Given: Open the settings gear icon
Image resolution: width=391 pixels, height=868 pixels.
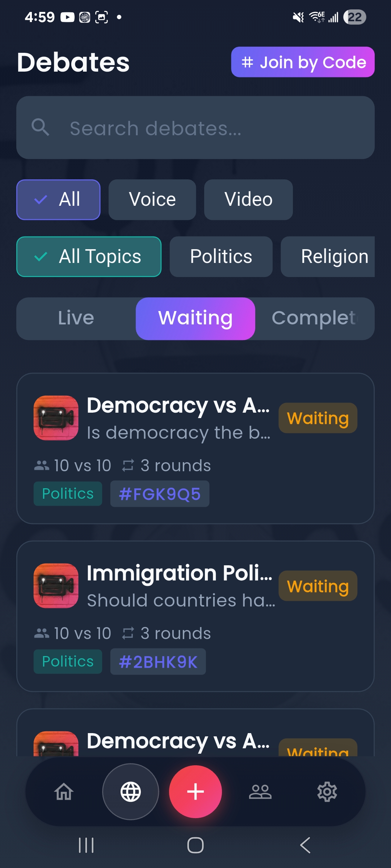Looking at the screenshot, I should (327, 792).
